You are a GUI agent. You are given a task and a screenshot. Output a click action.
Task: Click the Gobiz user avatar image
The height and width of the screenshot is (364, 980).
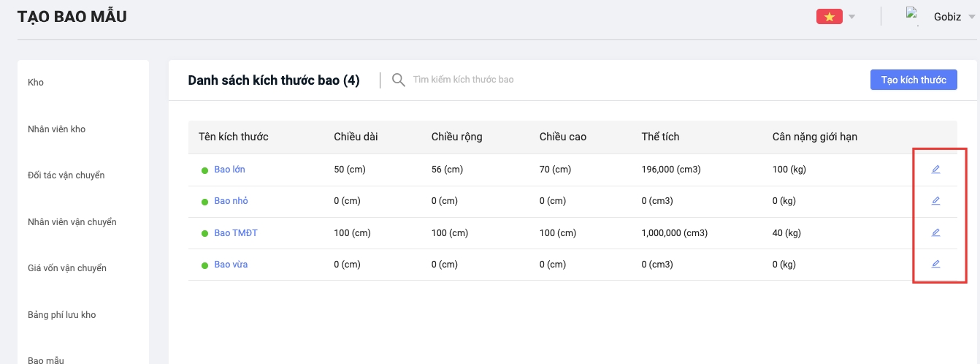tap(911, 15)
